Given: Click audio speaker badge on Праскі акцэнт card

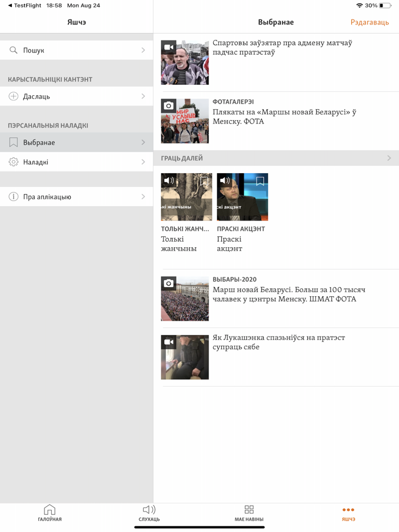Looking at the screenshot, I should click(x=225, y=180).
